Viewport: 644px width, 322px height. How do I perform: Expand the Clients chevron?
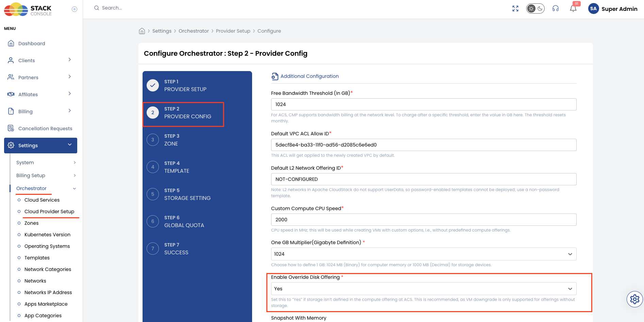click(70, 60)
